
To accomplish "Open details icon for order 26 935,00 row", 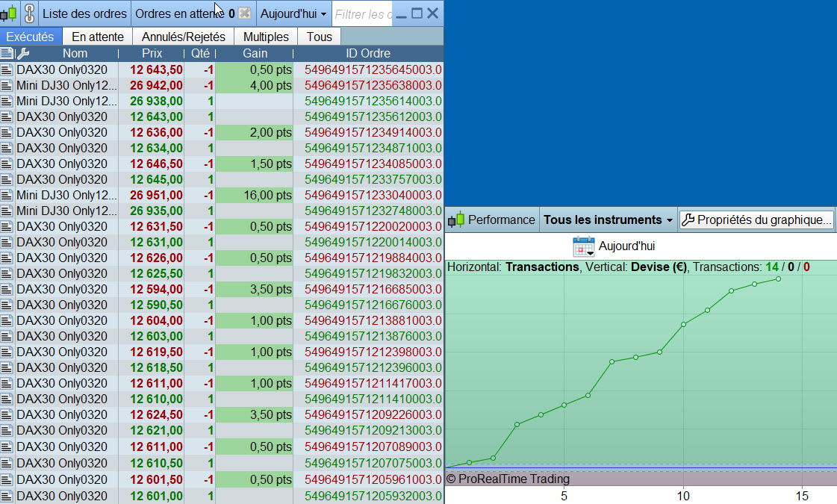I will (x=7, y=211).
